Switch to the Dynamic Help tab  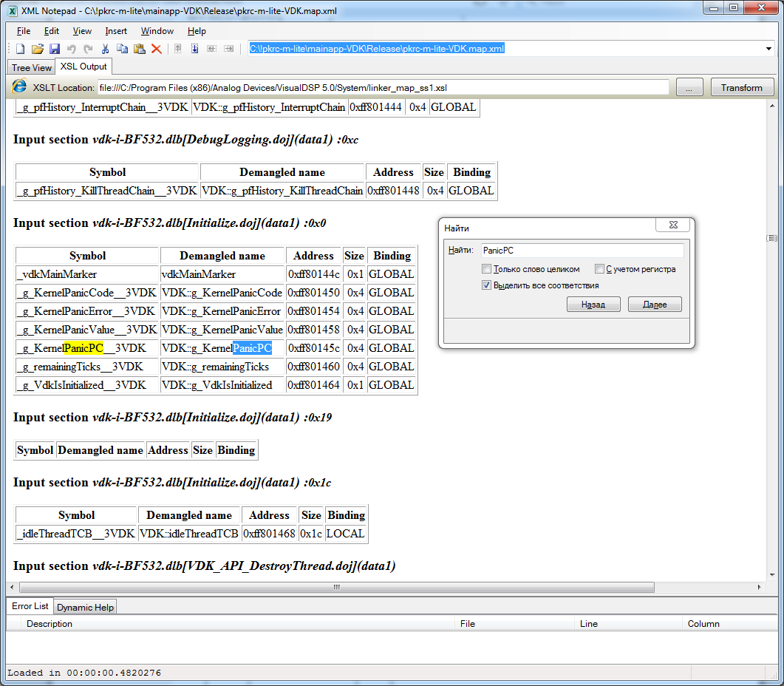(x=85, y=607)
